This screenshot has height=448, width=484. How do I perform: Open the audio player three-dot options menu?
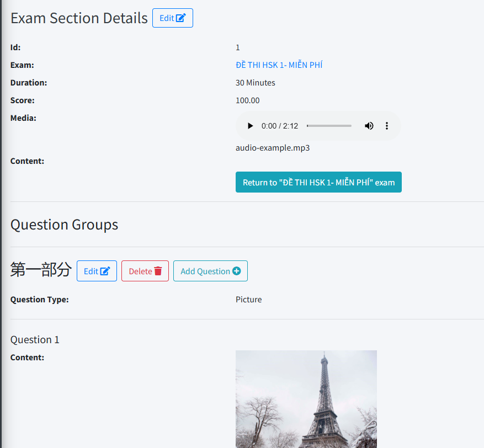pos(387,126)
